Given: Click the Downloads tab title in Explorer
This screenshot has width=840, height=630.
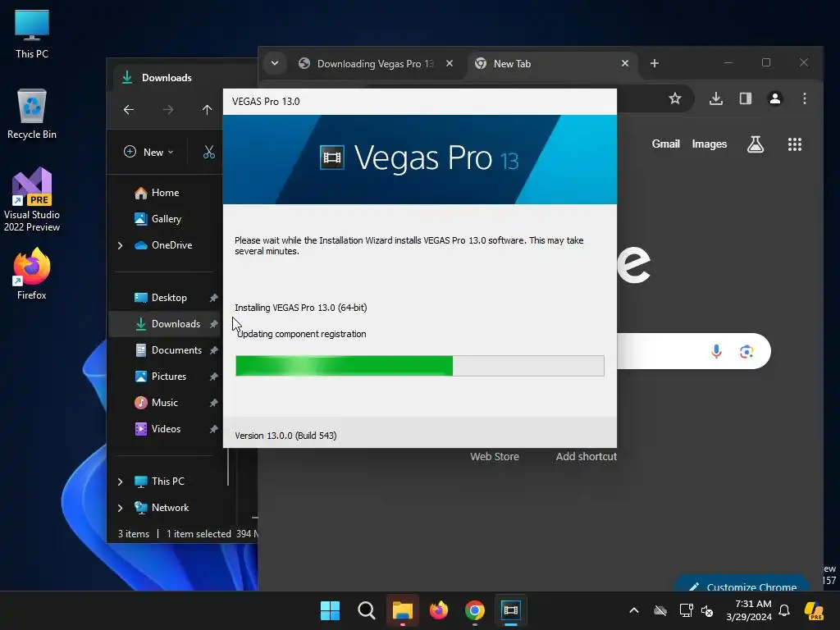Looking at the screenshot, I should click(x=167, y=78).
